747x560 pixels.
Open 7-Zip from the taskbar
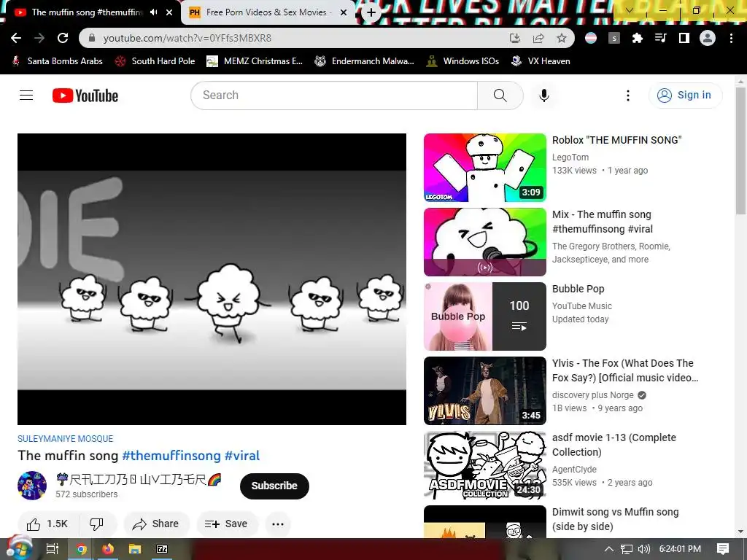[162, 549]
